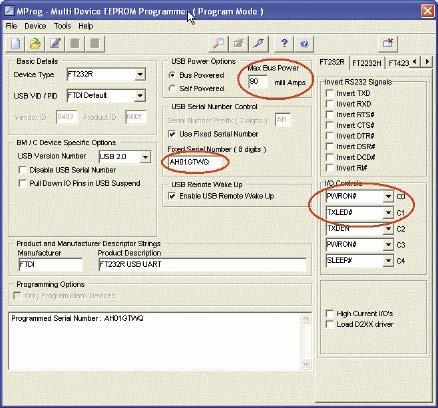Image resolution: width=438 pixels, height=408 pixels.
Task: Check the Invert DTR# box
Action: pos(329,136)
